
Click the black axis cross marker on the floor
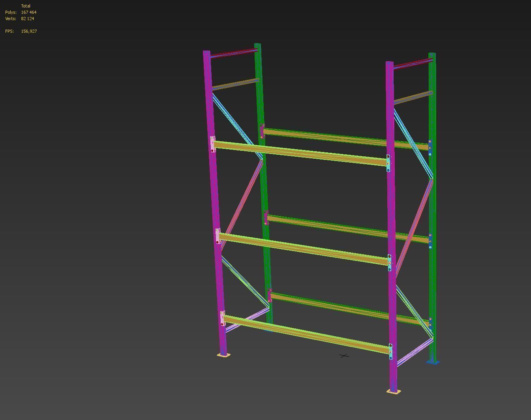point(344,356)
